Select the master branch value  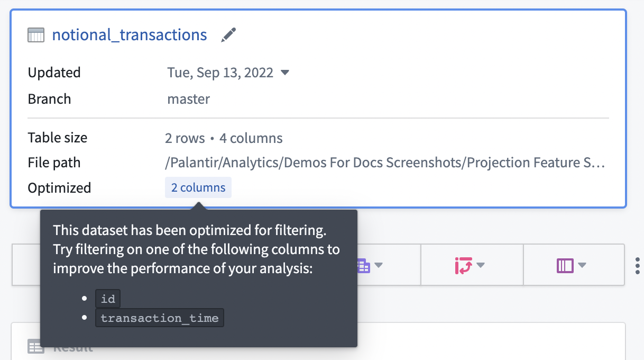coord(189,99)
